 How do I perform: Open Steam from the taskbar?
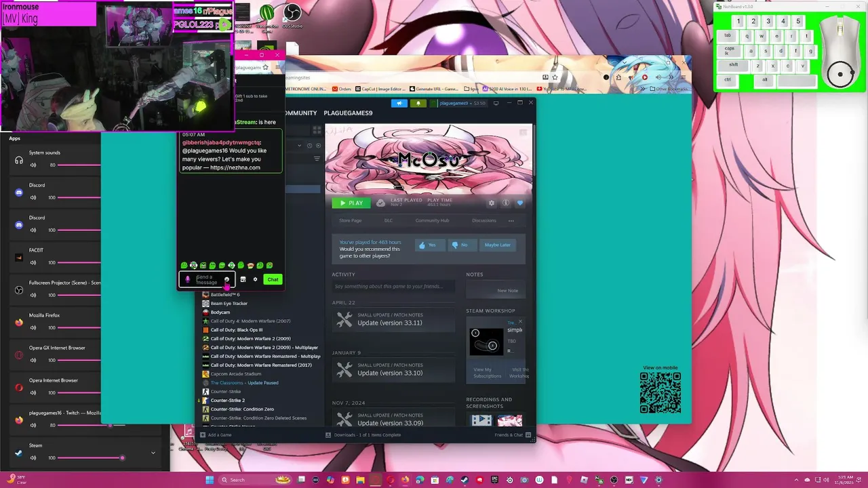[465, 480]
